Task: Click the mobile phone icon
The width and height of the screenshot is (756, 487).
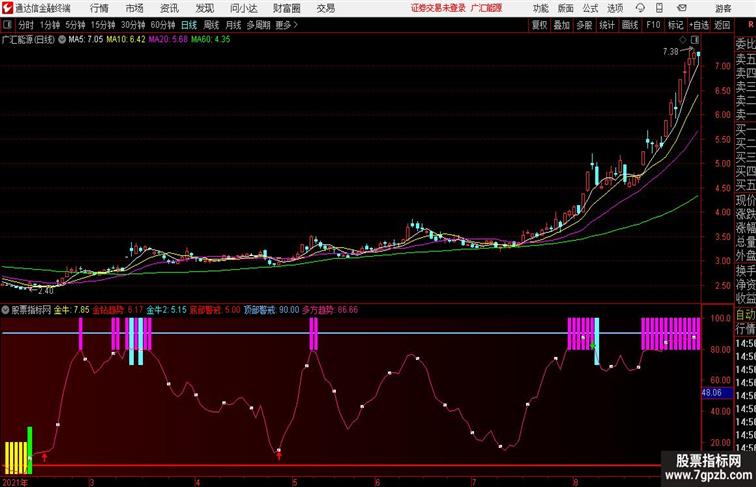Action: click(x=659, y=8)
